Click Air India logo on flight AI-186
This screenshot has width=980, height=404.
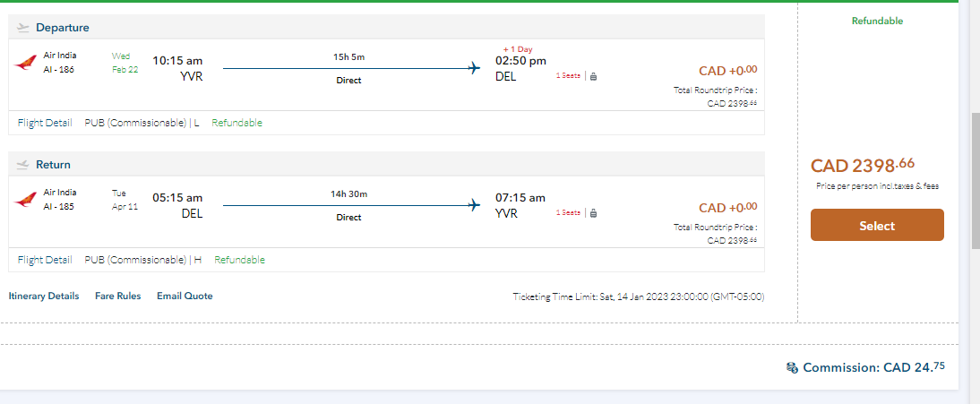click(26, 63)
